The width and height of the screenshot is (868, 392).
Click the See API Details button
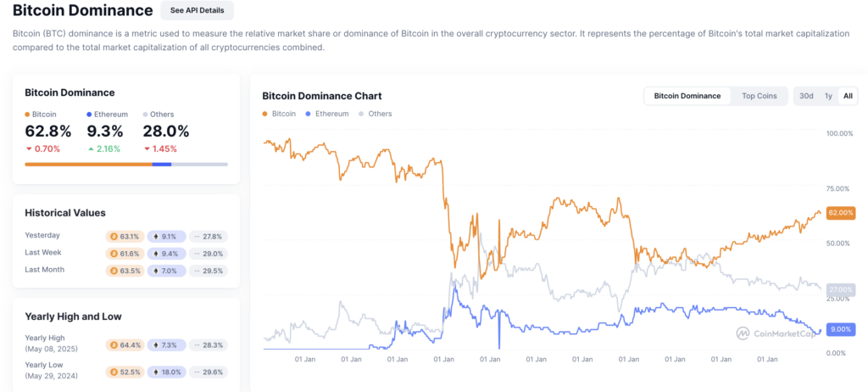point(197,11)
